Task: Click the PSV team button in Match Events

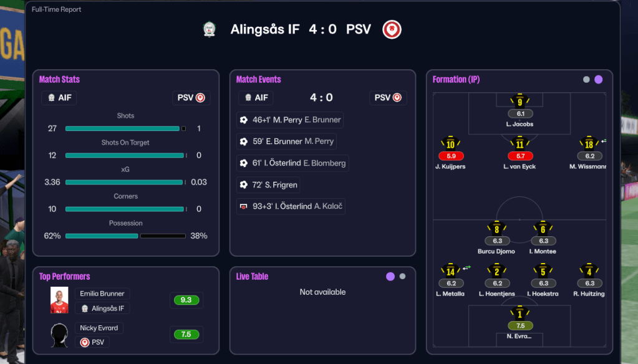Action: (389, 98)
